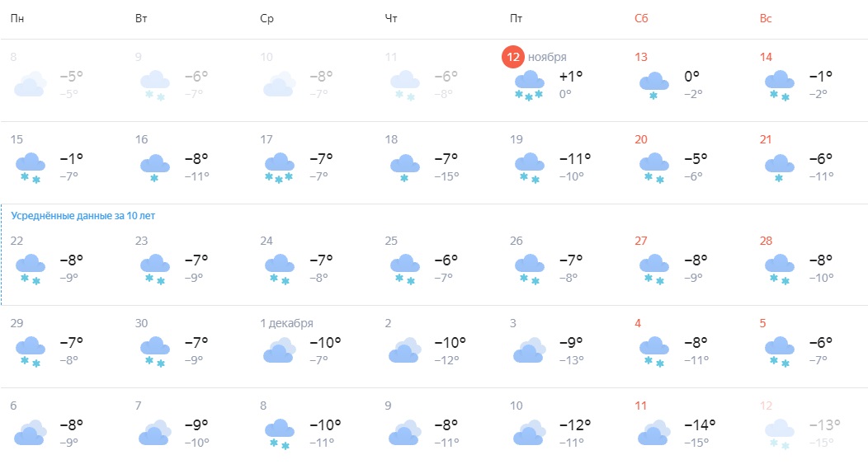The width and height of the screenshot is (868, 469).
Task: Click the +1° temperature on November 12
Action: pyautogui.click(x=571, y=77)
